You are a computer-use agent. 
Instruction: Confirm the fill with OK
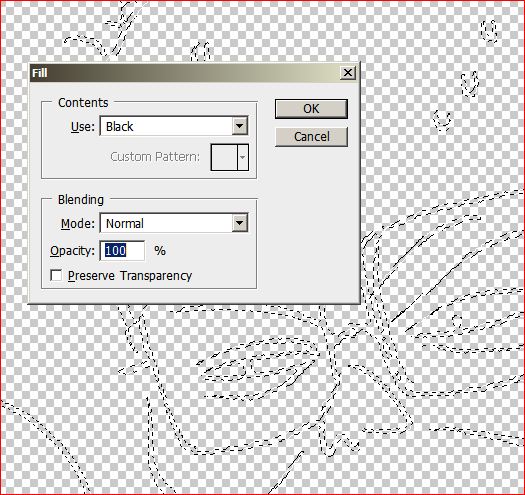[311, 109]
